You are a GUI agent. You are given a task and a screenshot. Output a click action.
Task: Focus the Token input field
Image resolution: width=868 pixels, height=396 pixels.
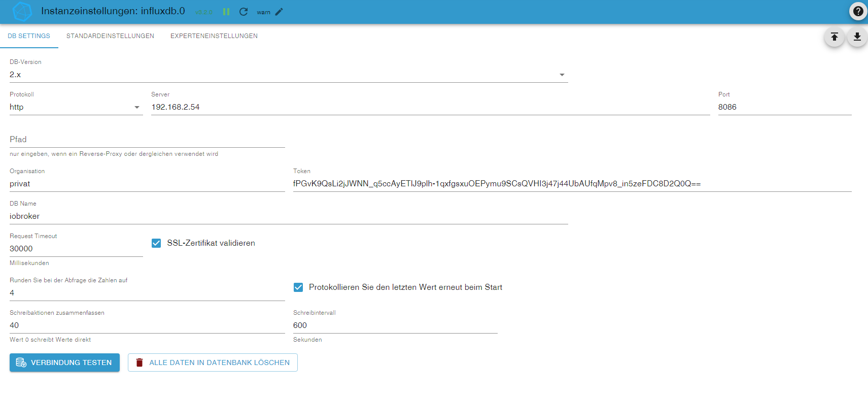pyautogui.click(x=572, y=184)
